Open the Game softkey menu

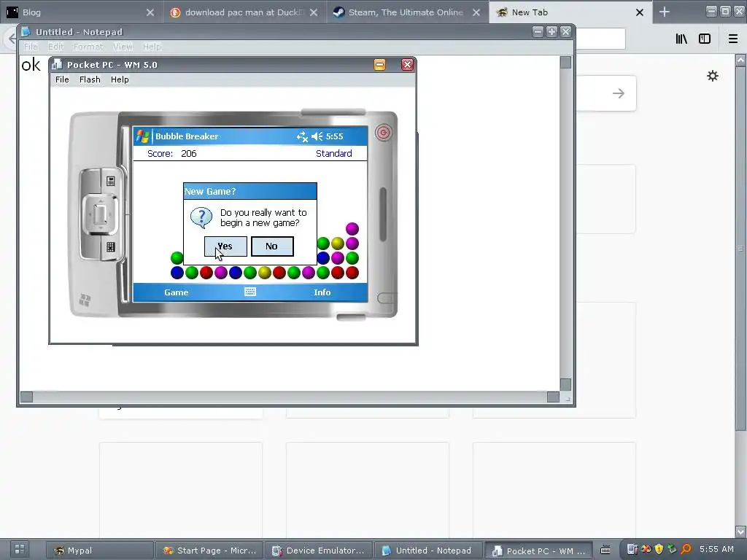pos(177,292)
